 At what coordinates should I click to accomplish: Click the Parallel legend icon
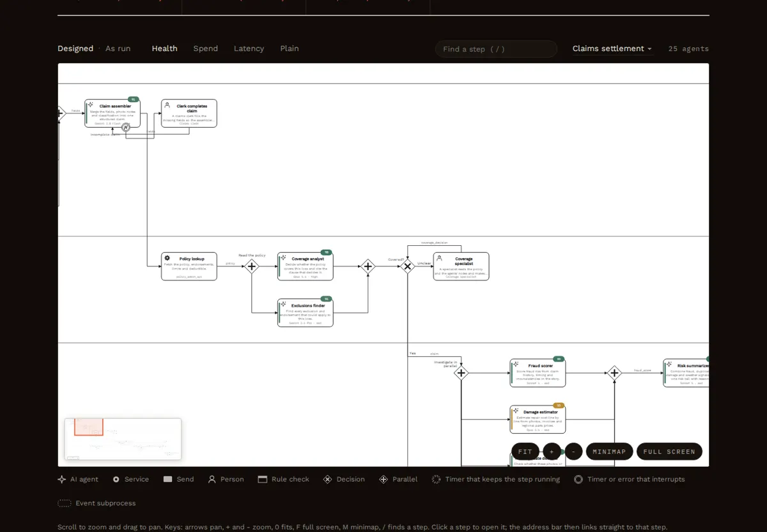383,479
